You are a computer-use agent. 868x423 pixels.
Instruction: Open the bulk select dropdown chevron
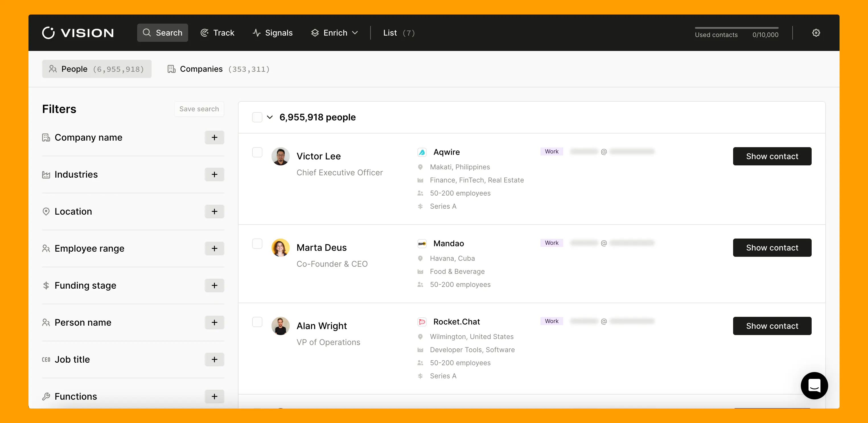tap(270, 117)
